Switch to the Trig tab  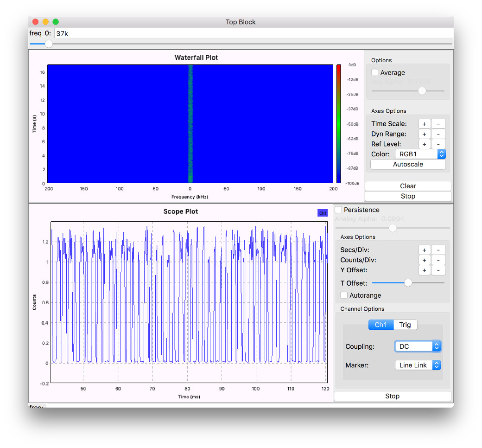(405, 325)
